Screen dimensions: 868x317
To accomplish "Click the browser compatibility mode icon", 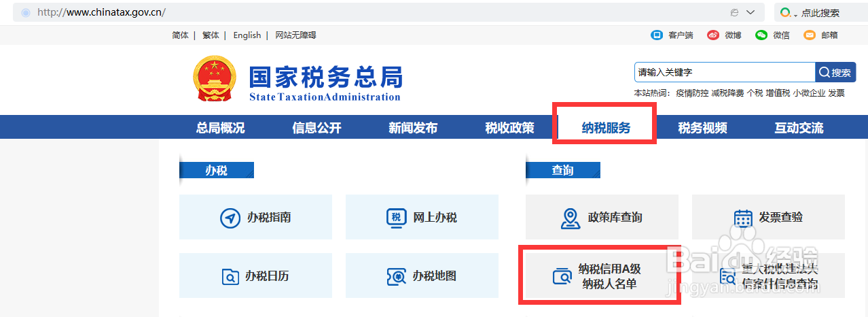I will 734,13.
